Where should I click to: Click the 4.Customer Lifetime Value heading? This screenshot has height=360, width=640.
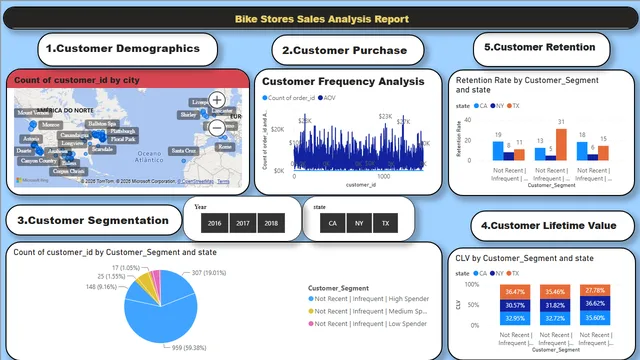[549, 225]
